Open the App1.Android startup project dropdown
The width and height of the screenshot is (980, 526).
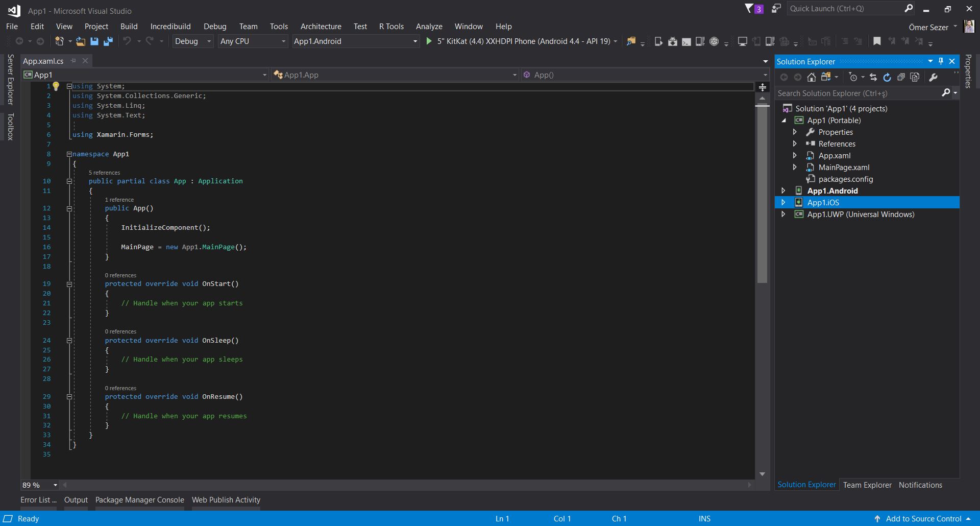pyautogui.click(x=356, y=41)
